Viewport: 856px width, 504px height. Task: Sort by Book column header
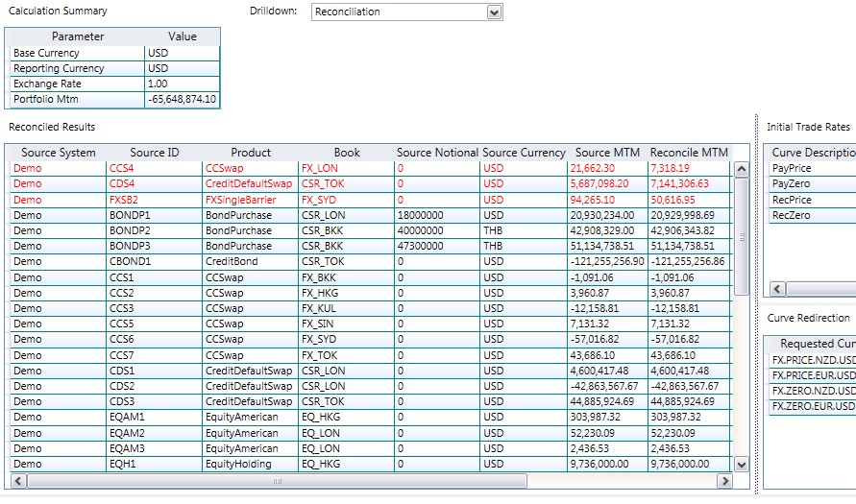[347, 153]
